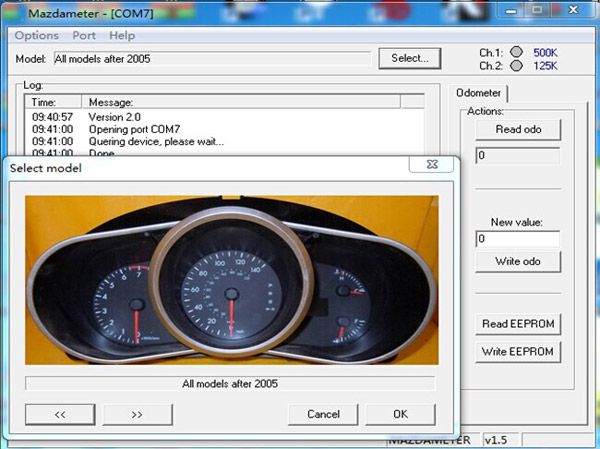Cancel the Select model dialog

click(x=323, y=414)
